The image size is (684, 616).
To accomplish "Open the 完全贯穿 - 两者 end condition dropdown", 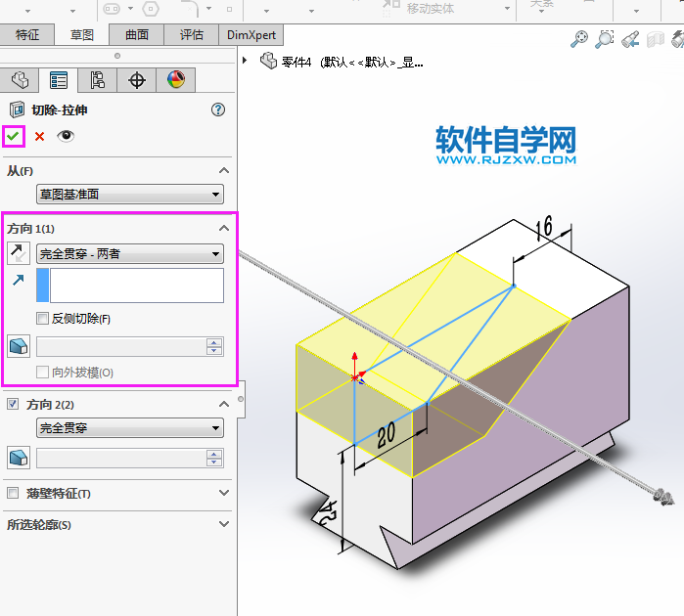I will (130, 253).
